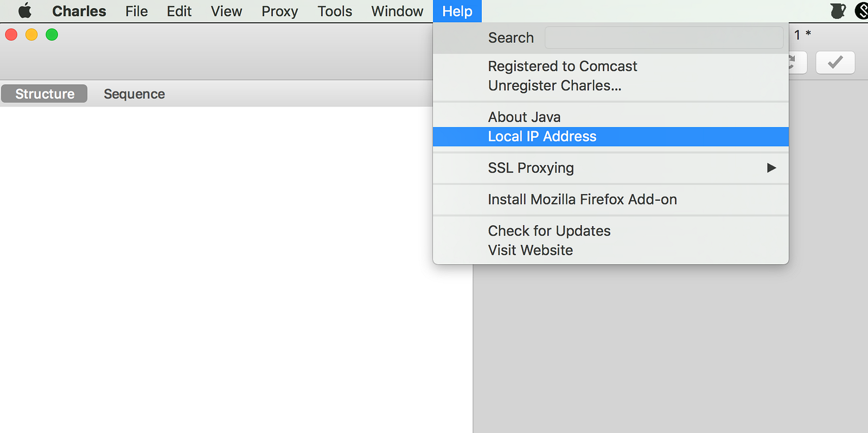Open the View menu
Viewport: 868px width, 433px height.
click(226, 11)
